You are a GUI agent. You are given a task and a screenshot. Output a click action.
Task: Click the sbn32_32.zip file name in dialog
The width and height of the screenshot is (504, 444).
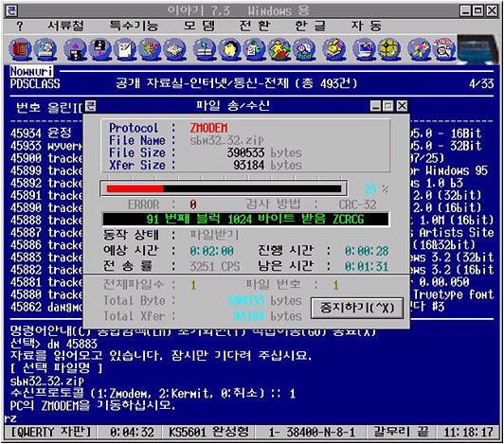(x=227, y=140)
